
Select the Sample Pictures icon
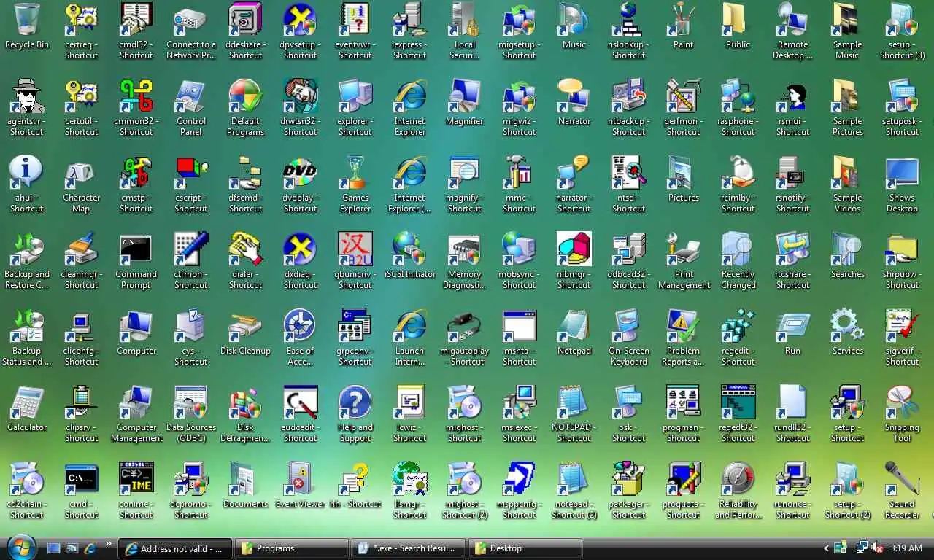848,96
